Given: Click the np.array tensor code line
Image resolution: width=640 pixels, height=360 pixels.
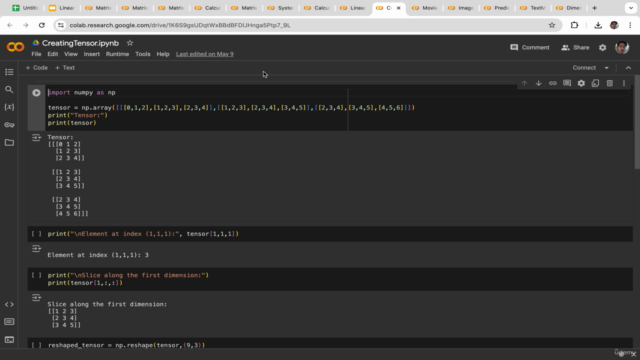Looking at the screenshot, I should coord(231,108).
